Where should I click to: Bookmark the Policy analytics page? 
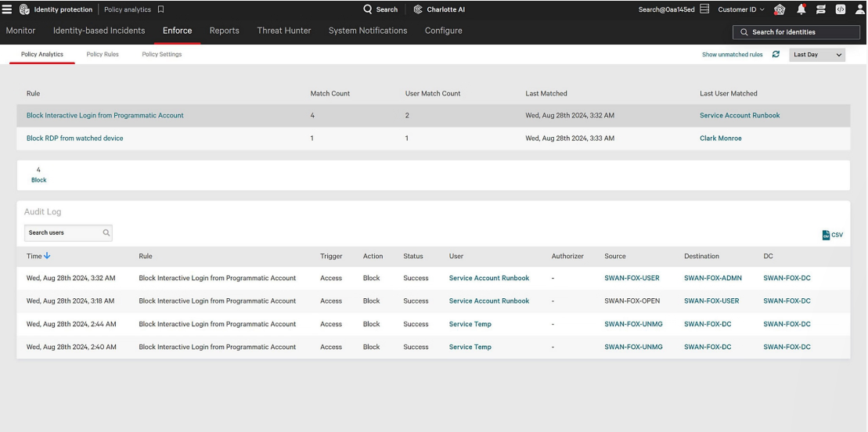coord(161,9)
